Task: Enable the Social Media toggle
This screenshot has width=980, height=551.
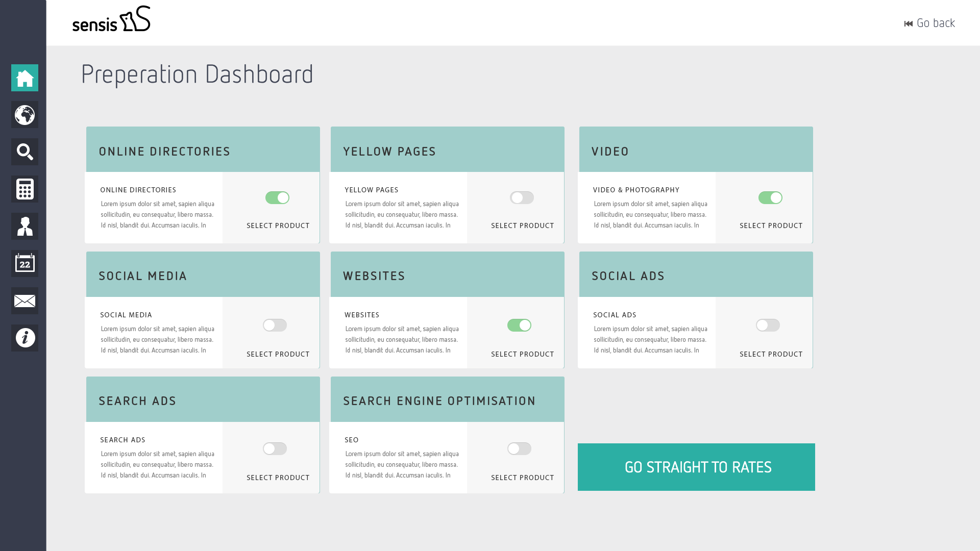Action: (275, 325)
